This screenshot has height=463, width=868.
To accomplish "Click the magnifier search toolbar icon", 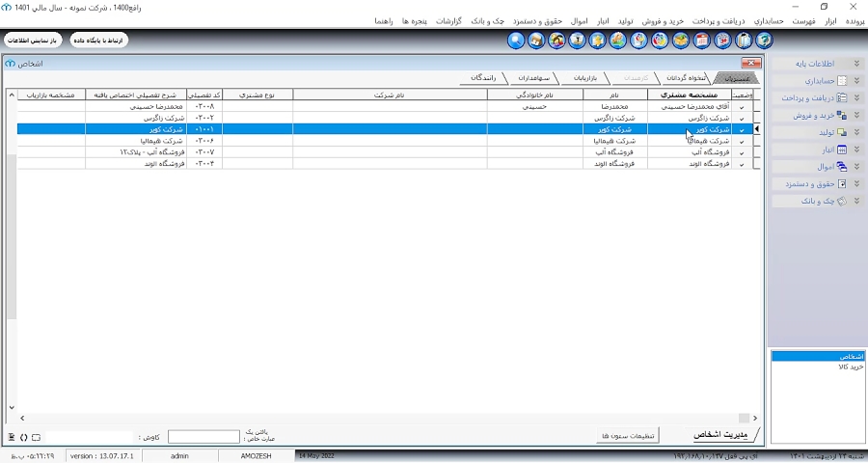I will 515,41.
